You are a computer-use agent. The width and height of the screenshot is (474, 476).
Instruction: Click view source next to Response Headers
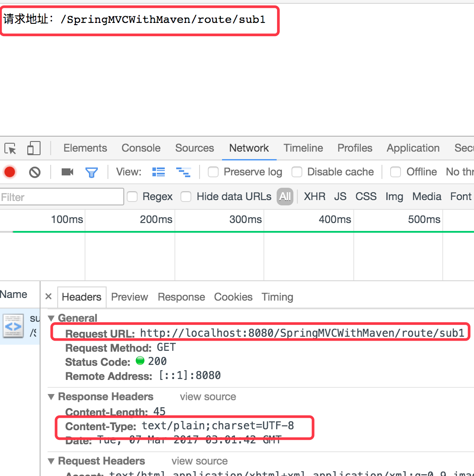pos(207,397)
